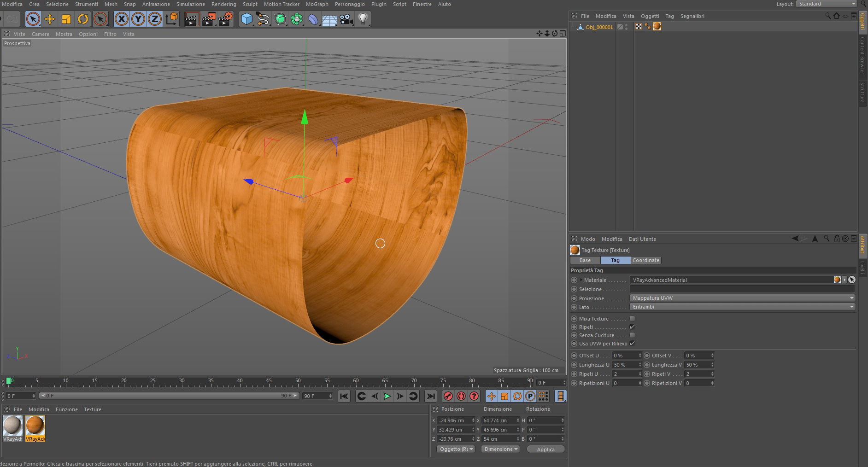This screenshot has height=467, width=868.
Task: Toggle the X axis lock icon
Action: [x=121, y=19]
